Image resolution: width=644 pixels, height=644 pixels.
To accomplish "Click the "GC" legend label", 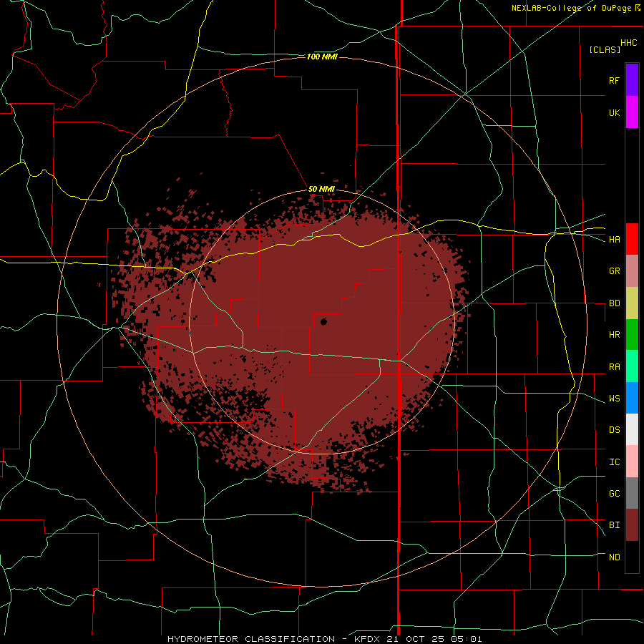I will (614, 494).
